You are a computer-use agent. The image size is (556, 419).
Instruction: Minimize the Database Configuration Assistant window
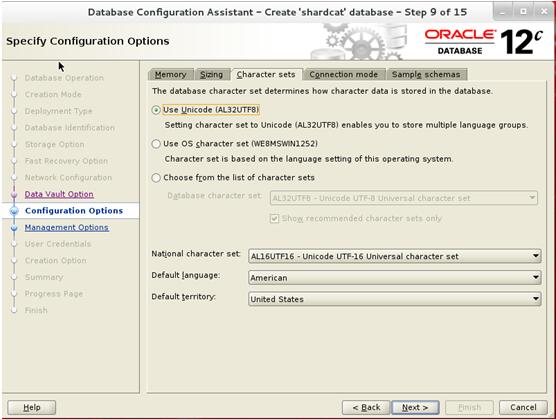click(502, 12)
